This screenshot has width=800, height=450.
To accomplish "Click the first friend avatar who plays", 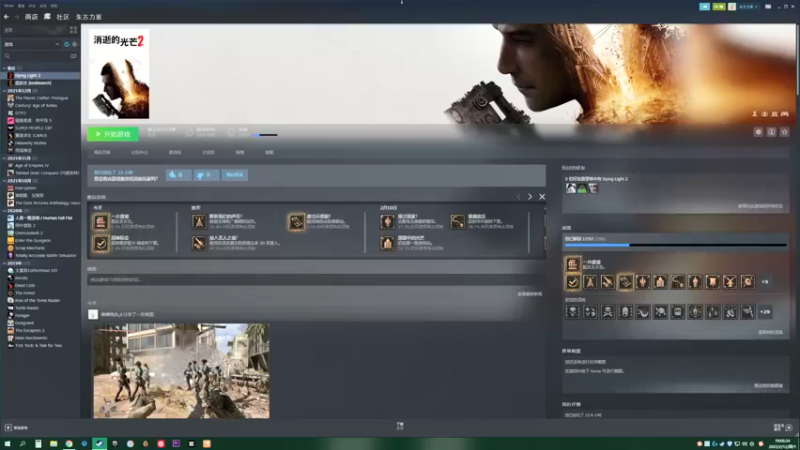I will tap(570, 188).
